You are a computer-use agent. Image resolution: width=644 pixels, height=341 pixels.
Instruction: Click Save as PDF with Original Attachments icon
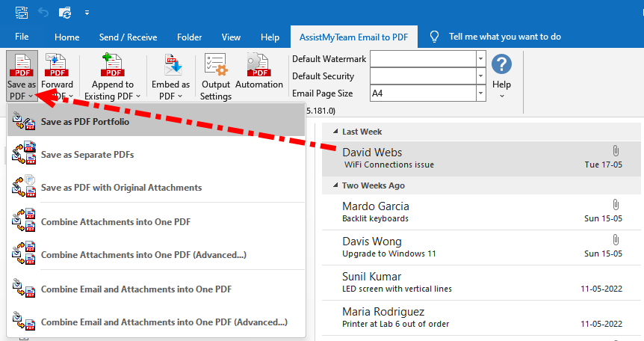click(x=23, y=186)
